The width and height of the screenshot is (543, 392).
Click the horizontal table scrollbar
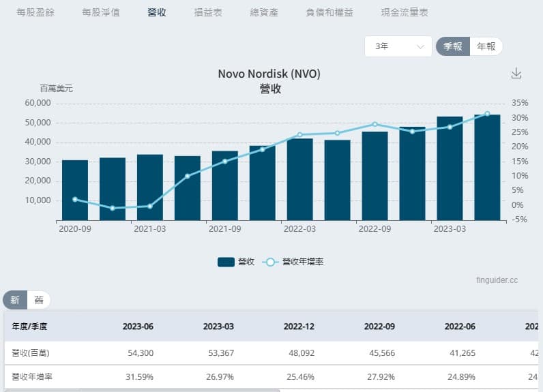click(142, 390)
